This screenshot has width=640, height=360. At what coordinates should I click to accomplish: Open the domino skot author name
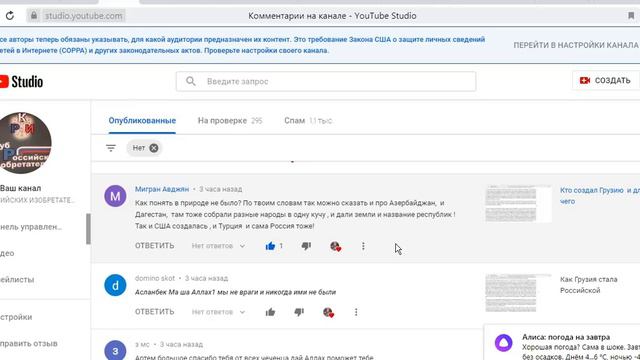pyautogui.click(x=155, y=278)
